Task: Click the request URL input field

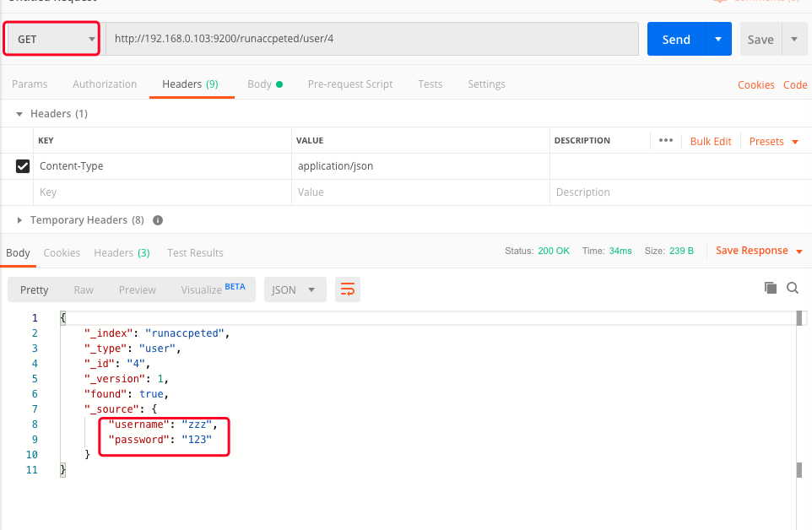Action: pos(371,39)
